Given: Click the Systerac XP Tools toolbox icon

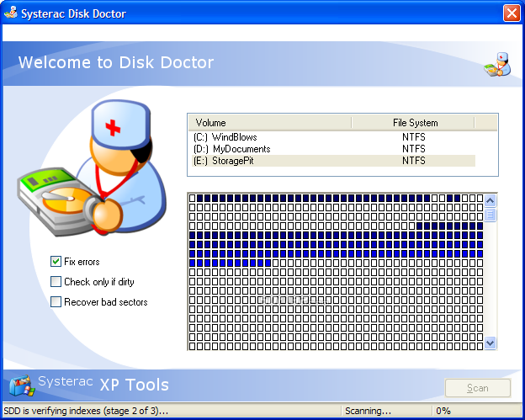Looking at the screenshot, I should (22, 385).
